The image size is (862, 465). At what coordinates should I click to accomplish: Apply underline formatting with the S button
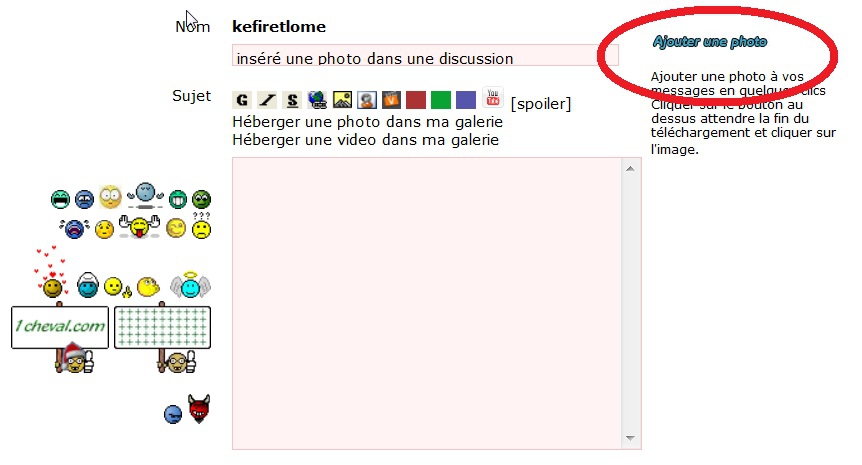point(291,100)
